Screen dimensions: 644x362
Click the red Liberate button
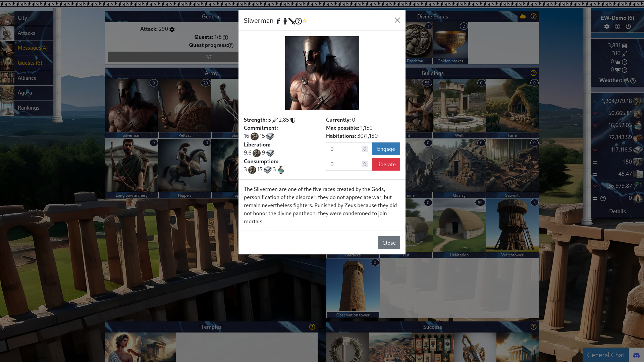386,164
